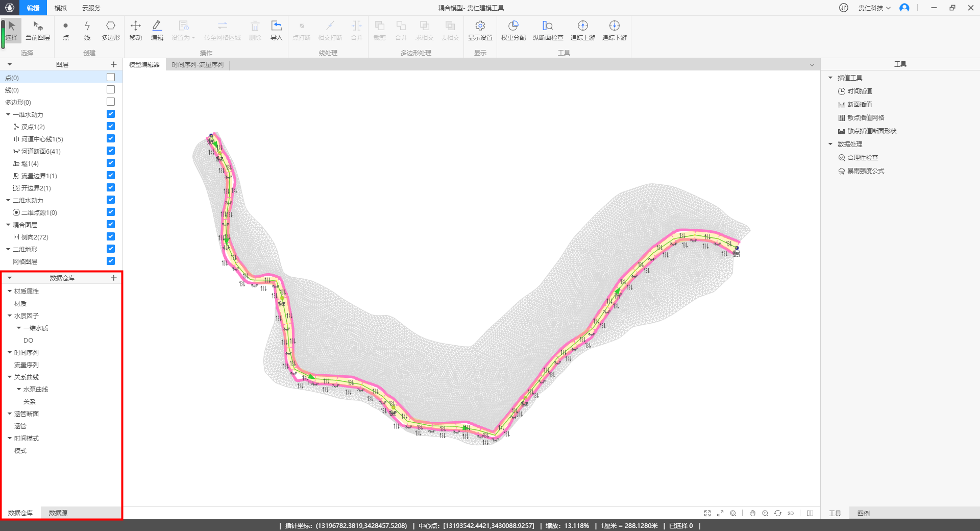Open the 贵仁科技 account dropdown
Image resolution: width=980 pixels, height=531 pixels.
click(874, 8)
